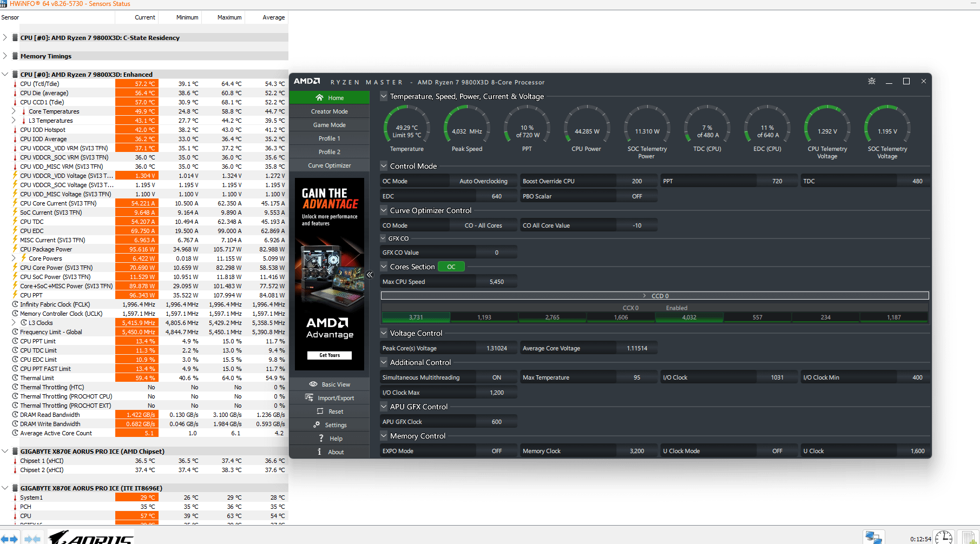
Task: Click the SOC Telemetry Voltage gauge
Action: coord(887,131)
